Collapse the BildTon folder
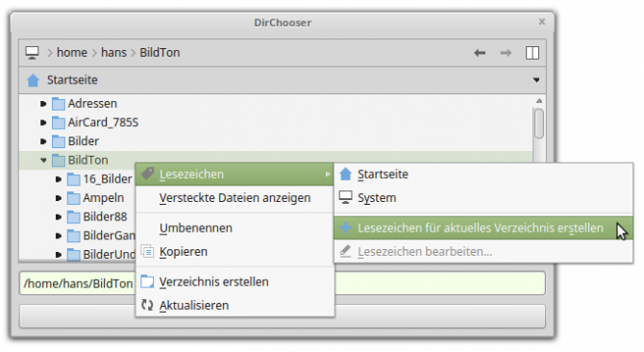This screenshot has height=352, width=644. (43, 161)
